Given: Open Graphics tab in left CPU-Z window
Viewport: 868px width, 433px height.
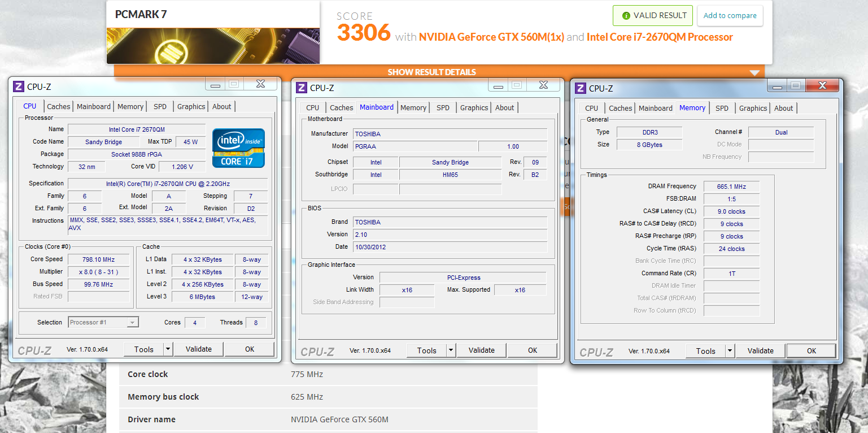Looking at the screenshot, I should click(191, 106).
